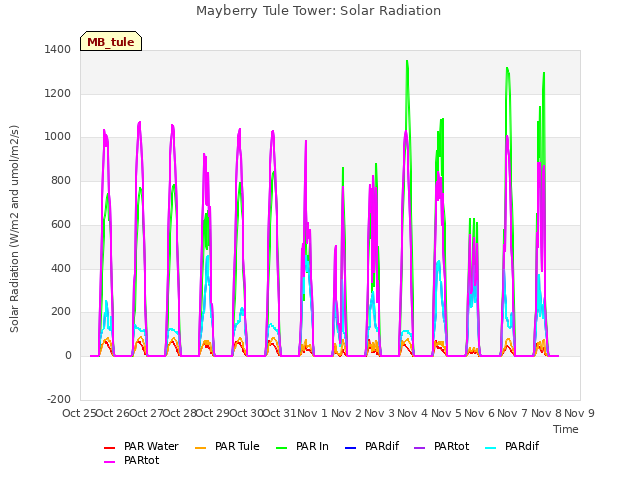Click the Oct 29 x-axis date label
The width and height of the screenshot is (640, 480).
pyautogui.click(x=213, y=413)
